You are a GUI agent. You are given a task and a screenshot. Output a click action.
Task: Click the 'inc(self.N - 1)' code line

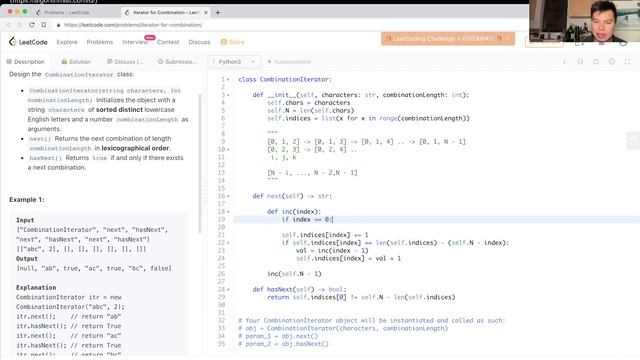click(294, 274)
